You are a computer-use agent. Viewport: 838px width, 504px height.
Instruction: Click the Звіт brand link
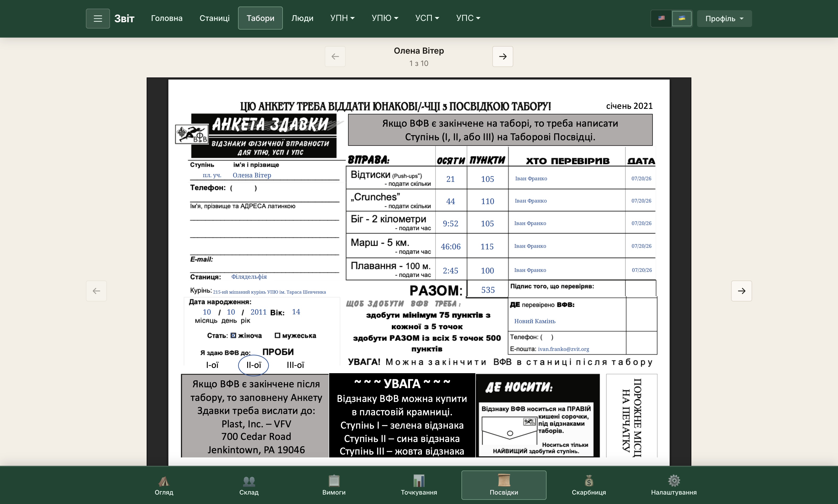[x=124, y=18]
